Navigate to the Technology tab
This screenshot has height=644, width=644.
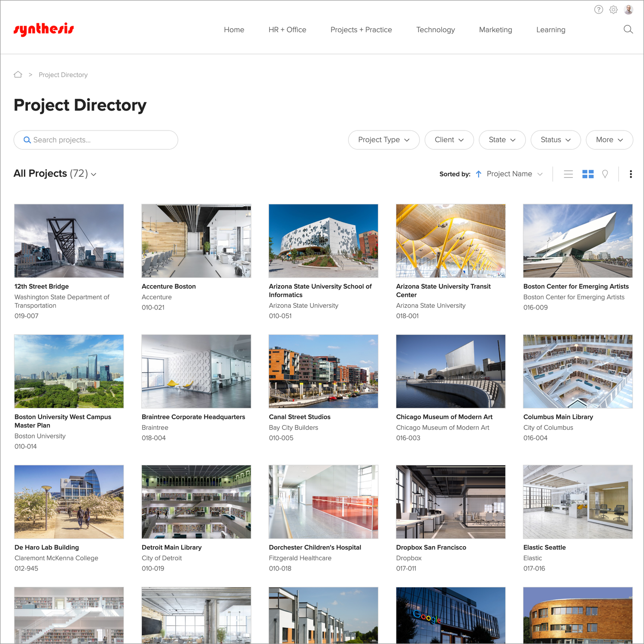pyautogui.click(x=435, y=30)
